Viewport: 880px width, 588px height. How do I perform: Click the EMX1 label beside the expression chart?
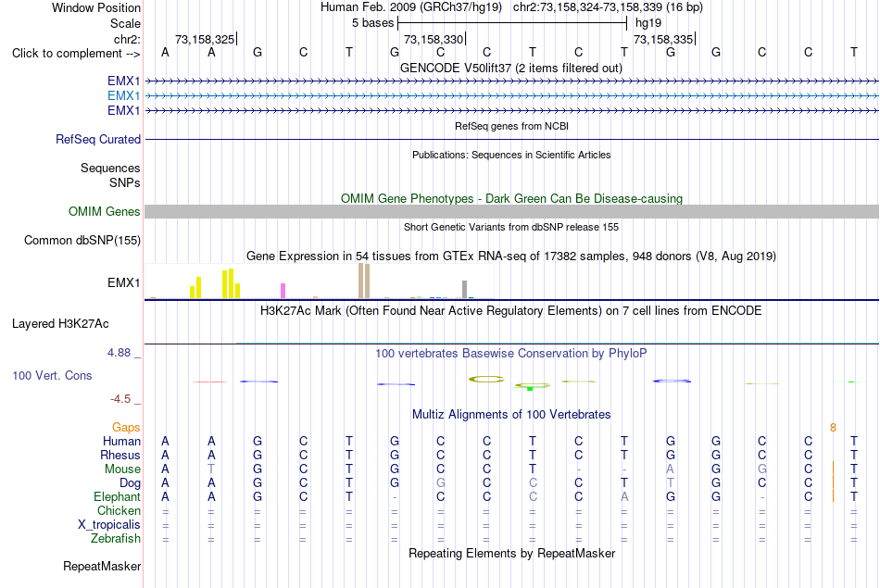pos(123,282)
